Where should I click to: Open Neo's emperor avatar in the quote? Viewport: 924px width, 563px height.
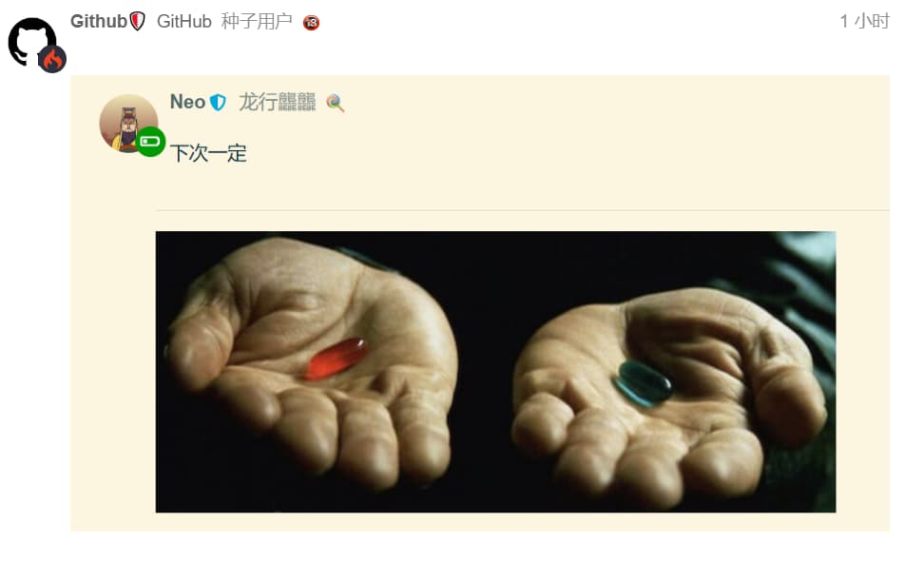tap(128, 124)
